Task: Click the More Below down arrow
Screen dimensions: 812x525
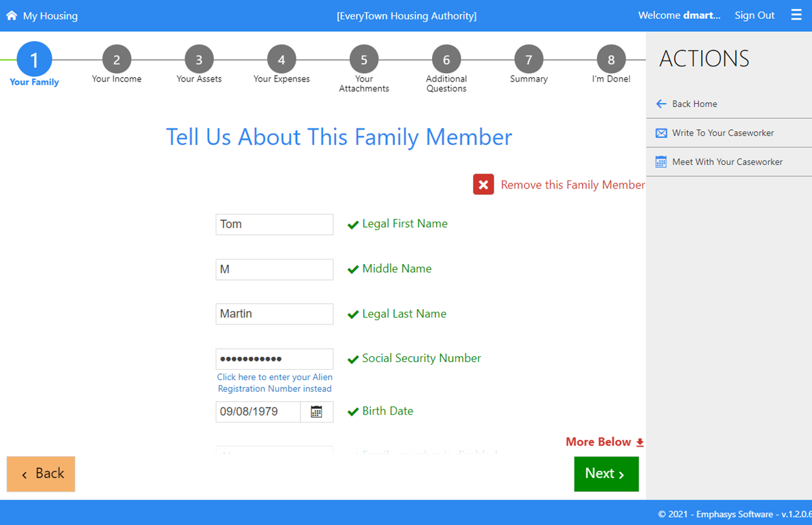Action: tap(639, 442)
